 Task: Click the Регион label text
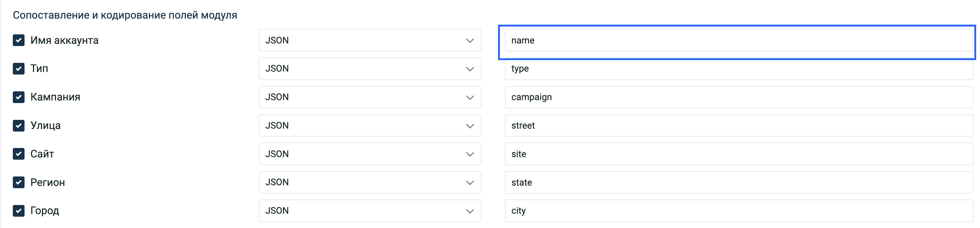click(x=48, y=182)
